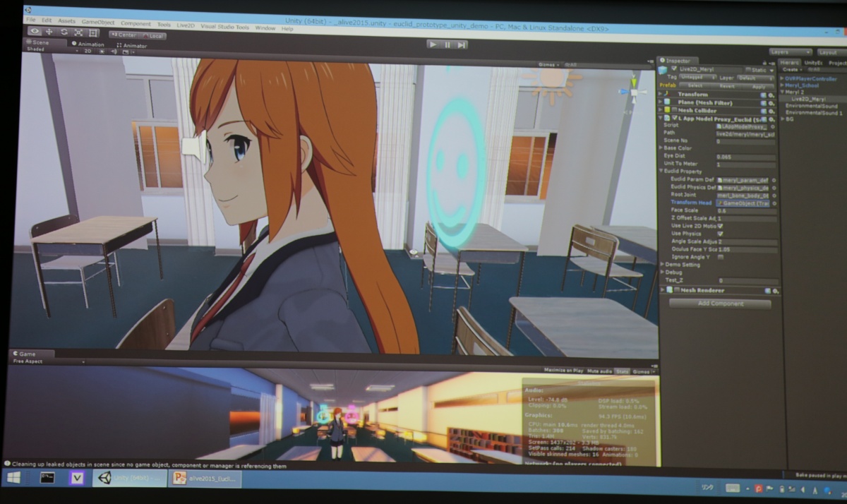Open Mesh Collider gear settings
Screen dimensions: 847x504
[x=771, y=111]
